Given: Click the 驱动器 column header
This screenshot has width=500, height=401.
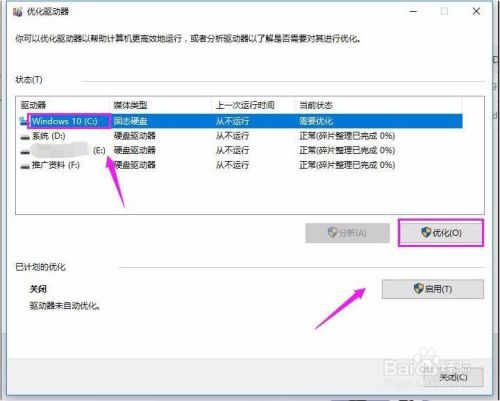Looking at the screenshot, I should point(63,105).
